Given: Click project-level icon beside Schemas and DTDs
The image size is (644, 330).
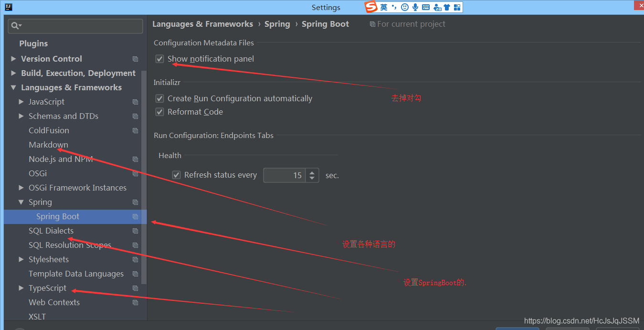Looking at the screenshot, I should tap(136, 116).
